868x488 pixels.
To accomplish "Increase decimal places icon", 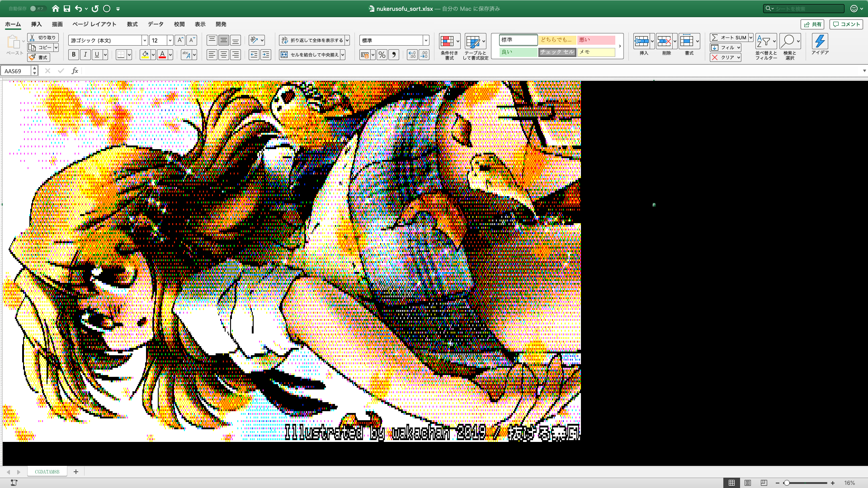I will click(412, 55).
